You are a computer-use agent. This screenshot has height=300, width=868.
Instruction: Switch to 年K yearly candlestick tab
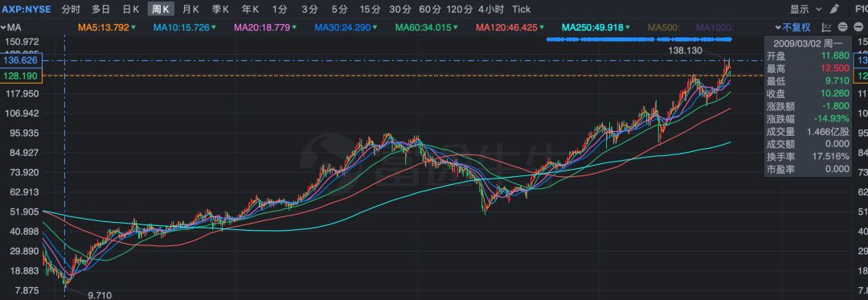(x=250, y=10)
